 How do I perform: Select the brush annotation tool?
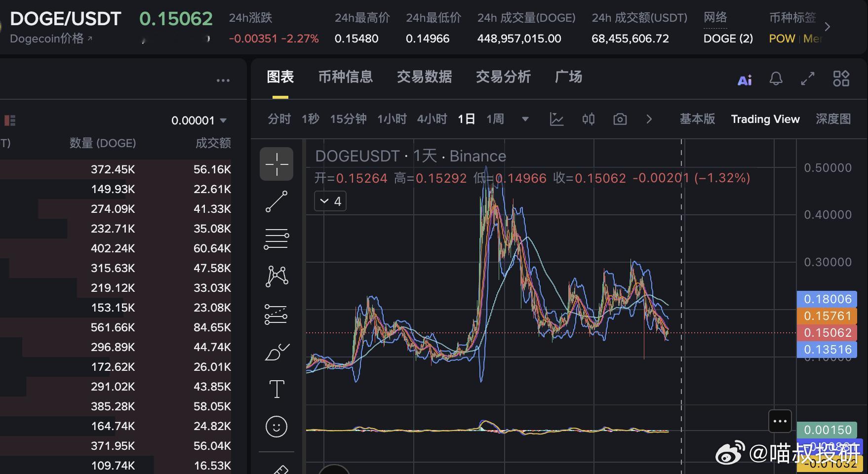276,351
